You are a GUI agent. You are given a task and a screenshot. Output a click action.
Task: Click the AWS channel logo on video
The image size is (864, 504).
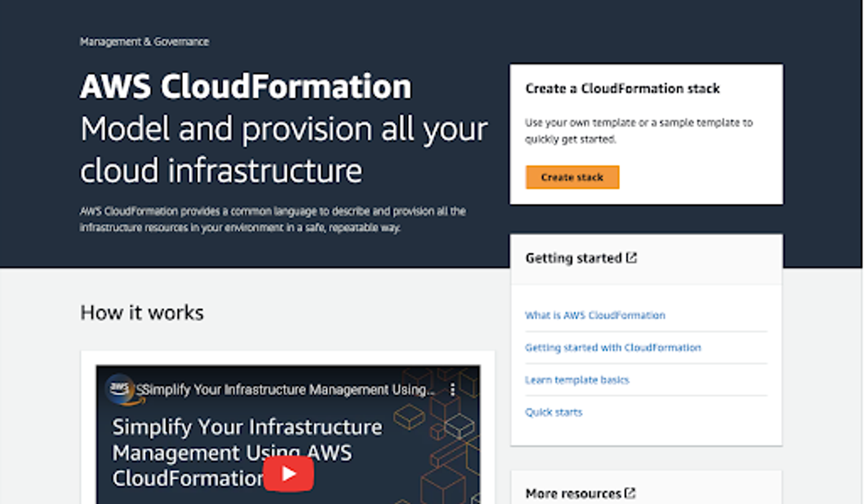click(x=120, y=388)
